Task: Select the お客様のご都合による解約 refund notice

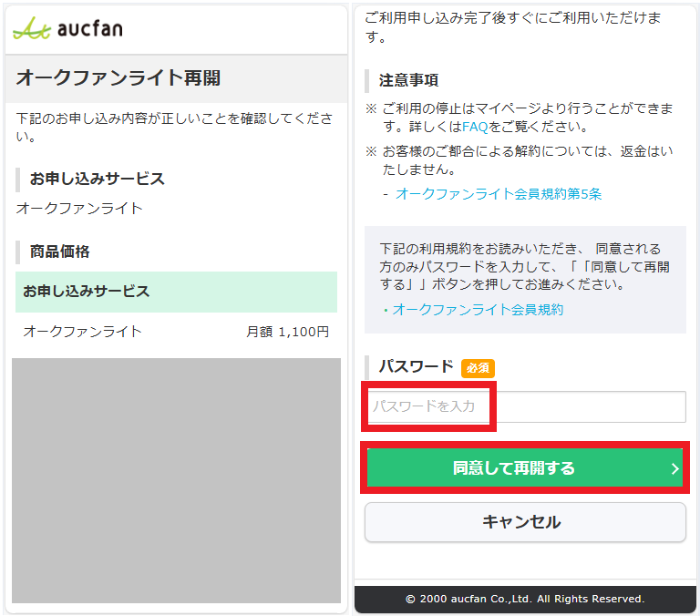Action: point(527,159)
